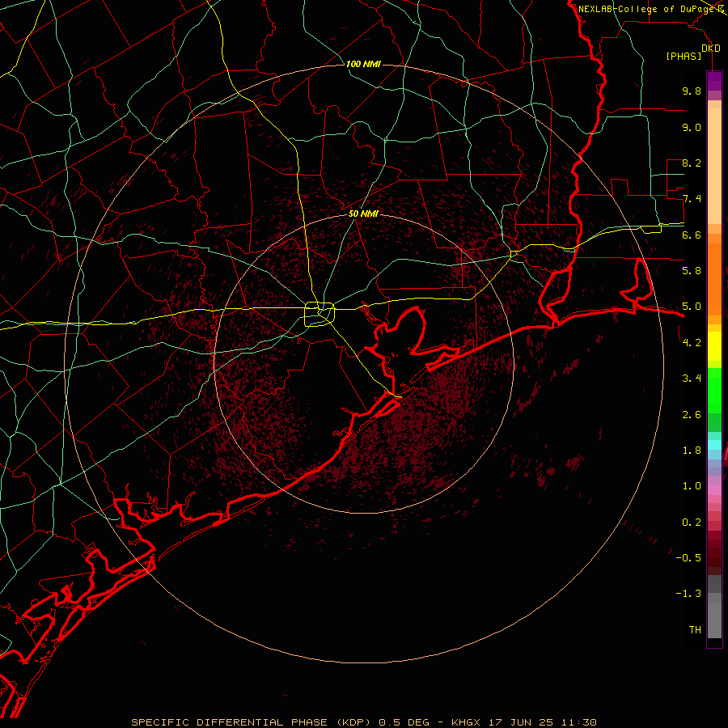This screenshot has height=728, width=728.
Task: Click the 2.6 color scale value
Action: click(692, 415)
